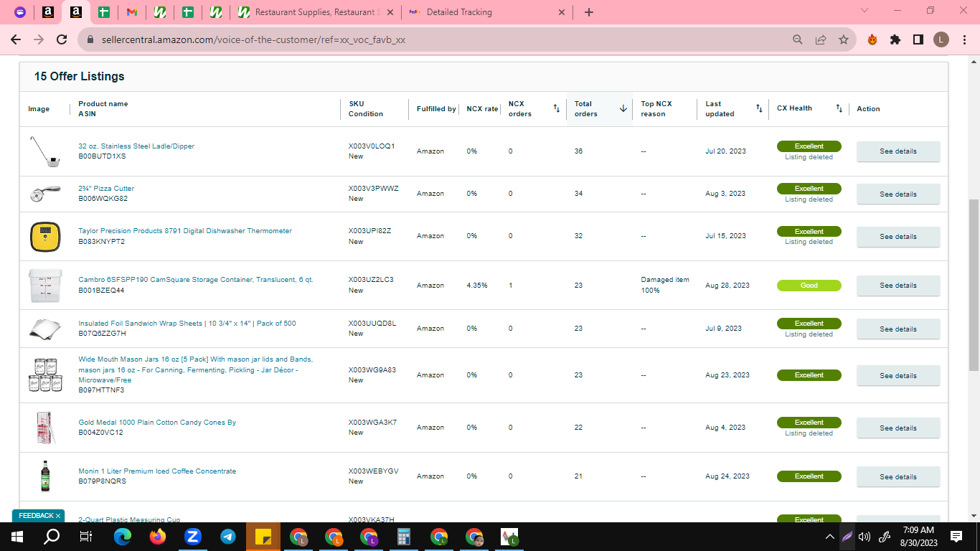This screenshot has width=980, height=551.
Task: Open the Windows Start menu
Action: pos(17,536)
